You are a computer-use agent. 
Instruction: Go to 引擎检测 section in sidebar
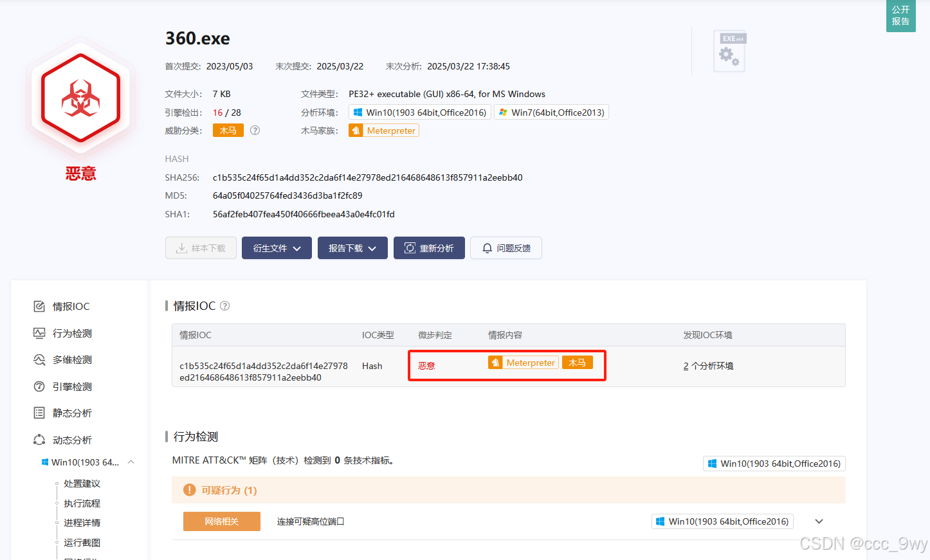coord(72,386)
